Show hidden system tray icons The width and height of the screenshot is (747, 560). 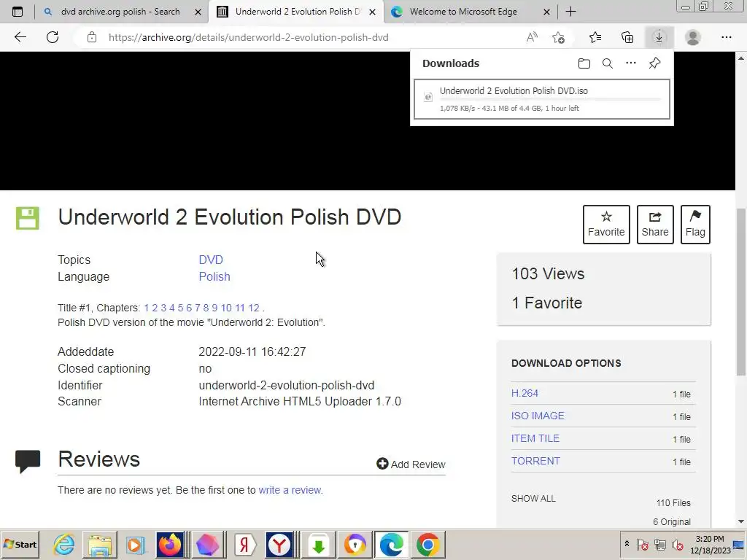tap(627, 544)
